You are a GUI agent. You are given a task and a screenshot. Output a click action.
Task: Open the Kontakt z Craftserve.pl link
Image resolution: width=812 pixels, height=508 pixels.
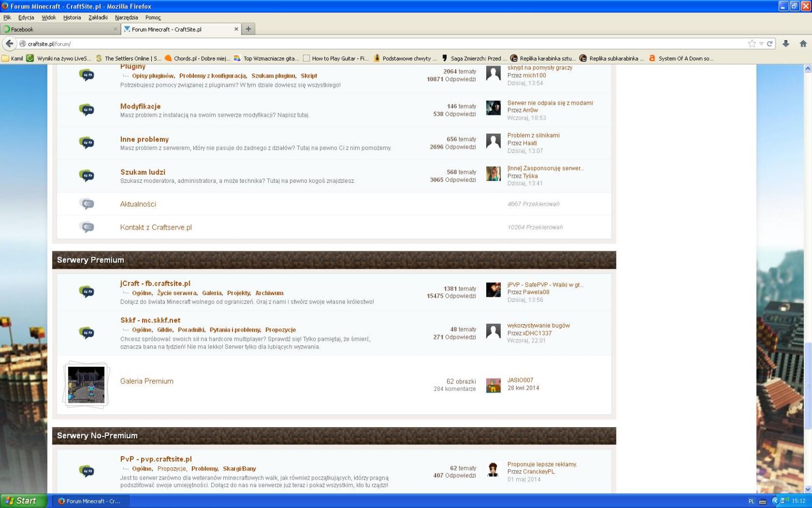(x=156, y=228)
